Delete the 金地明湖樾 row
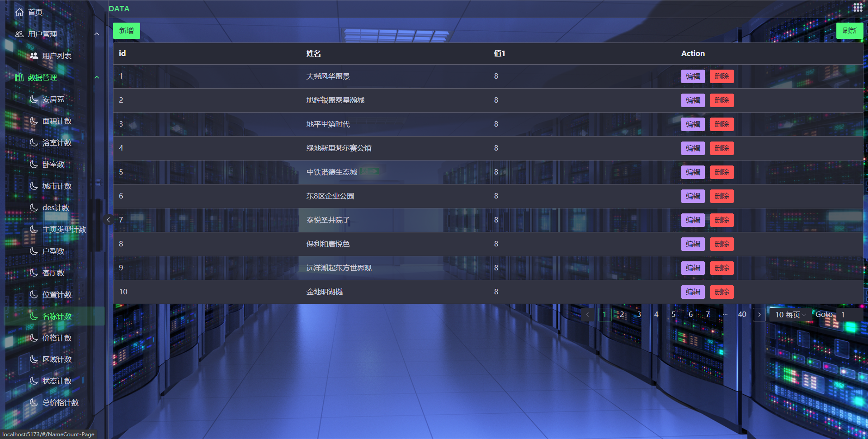The image size is (868, 439). pyautogui.click(x=722, y=292)
